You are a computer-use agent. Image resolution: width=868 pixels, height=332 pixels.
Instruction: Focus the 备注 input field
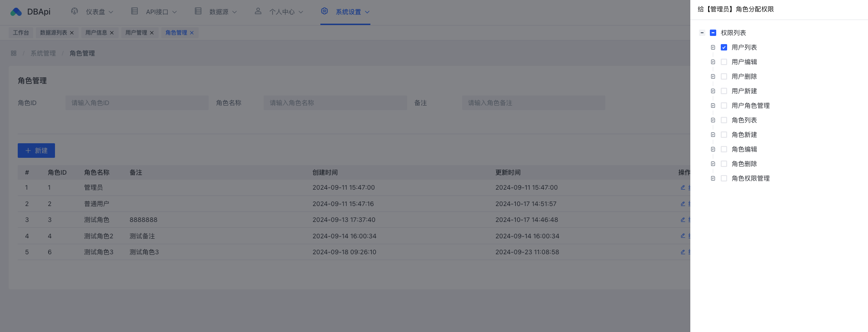[534, 103]
